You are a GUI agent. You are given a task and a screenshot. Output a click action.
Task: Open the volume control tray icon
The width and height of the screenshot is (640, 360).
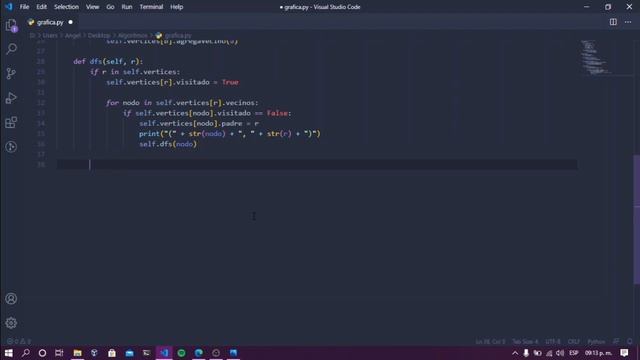[x=560, y=353]
